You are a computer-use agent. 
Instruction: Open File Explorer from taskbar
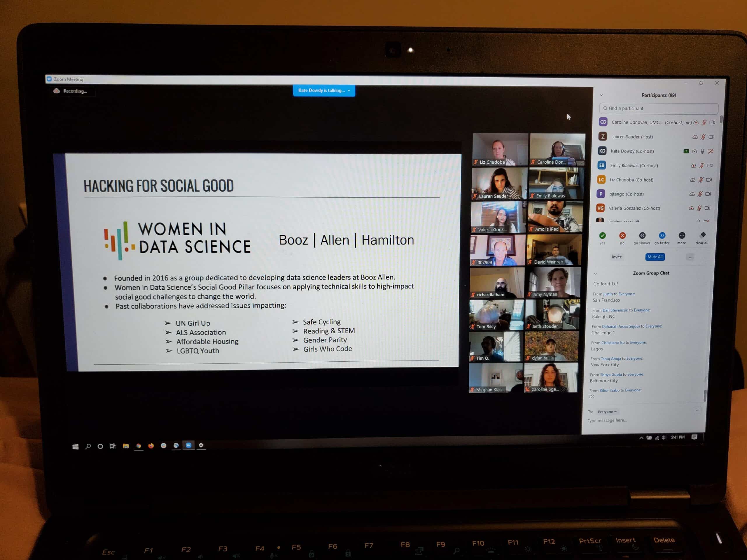click(126, 446)
